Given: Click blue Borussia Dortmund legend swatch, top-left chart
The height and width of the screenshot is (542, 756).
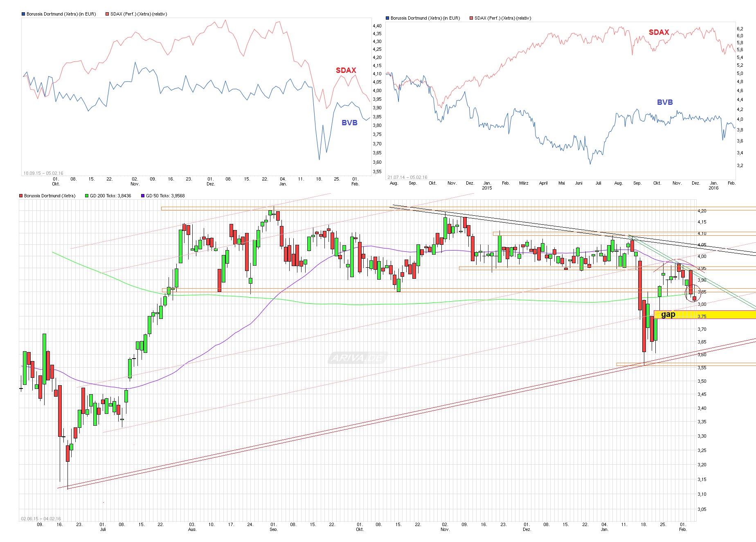Looking at the screenshot, I should 23,14.
